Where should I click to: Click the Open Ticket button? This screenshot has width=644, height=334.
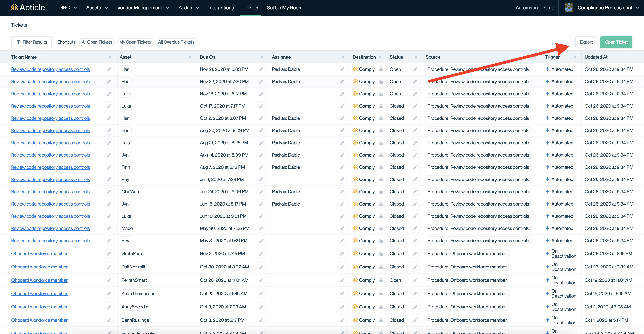pyautogui.click(x=616, y=42)
